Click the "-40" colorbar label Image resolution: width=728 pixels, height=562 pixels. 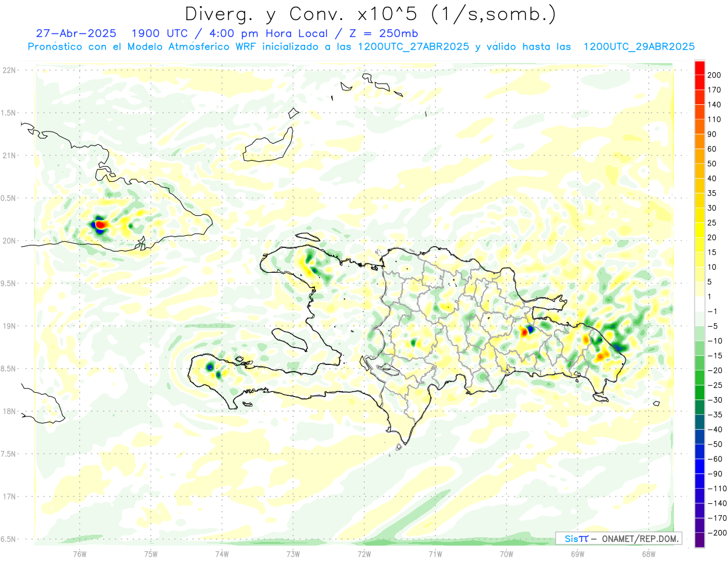click(x=715, y=430)
